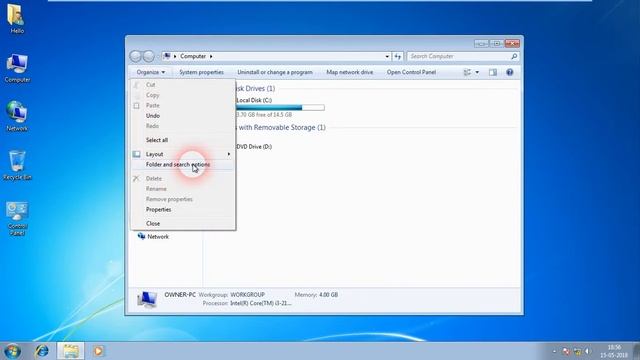Show hidden system tray icons

554,351
